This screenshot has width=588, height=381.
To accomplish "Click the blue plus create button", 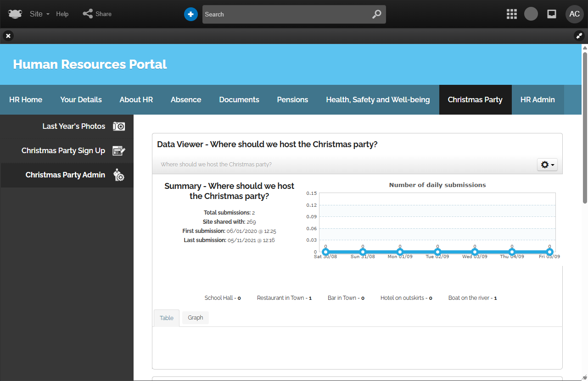I will click(x=190, y=14).
